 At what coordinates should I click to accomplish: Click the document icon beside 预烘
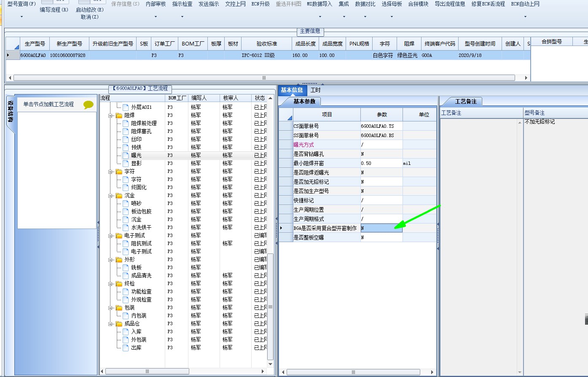point(126,147)
